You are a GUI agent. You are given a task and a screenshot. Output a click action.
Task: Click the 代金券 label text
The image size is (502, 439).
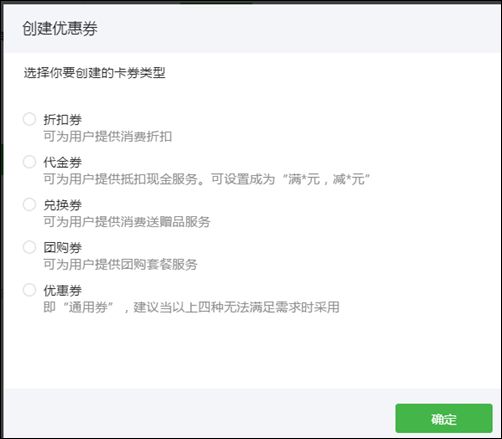click(x=63, y=162)
